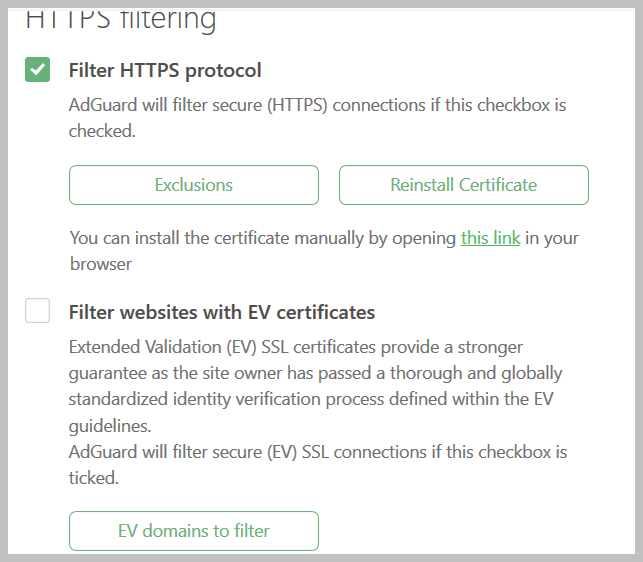
Task: Click the HTTPS filtering heading
Action: (x=120, y=18)
